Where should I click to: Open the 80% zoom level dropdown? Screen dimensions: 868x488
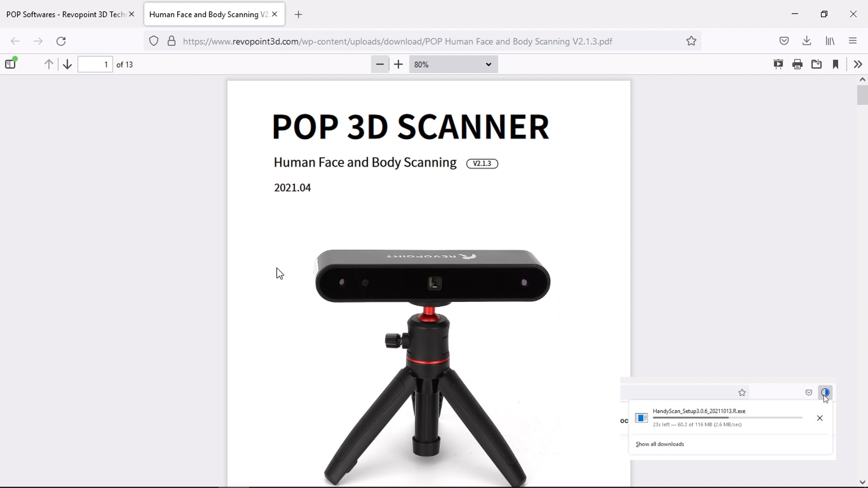point(453,64)
